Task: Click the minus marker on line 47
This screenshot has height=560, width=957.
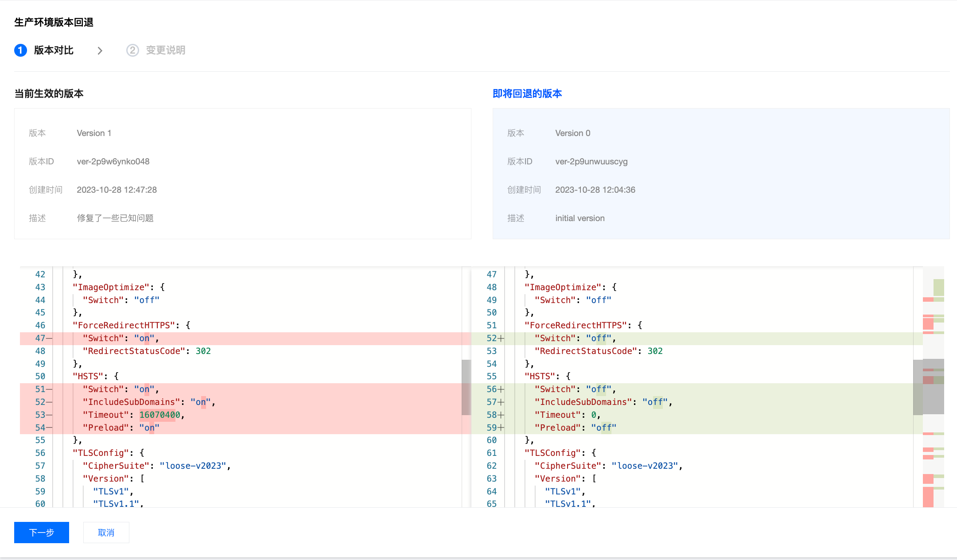Action: (49, 338)
